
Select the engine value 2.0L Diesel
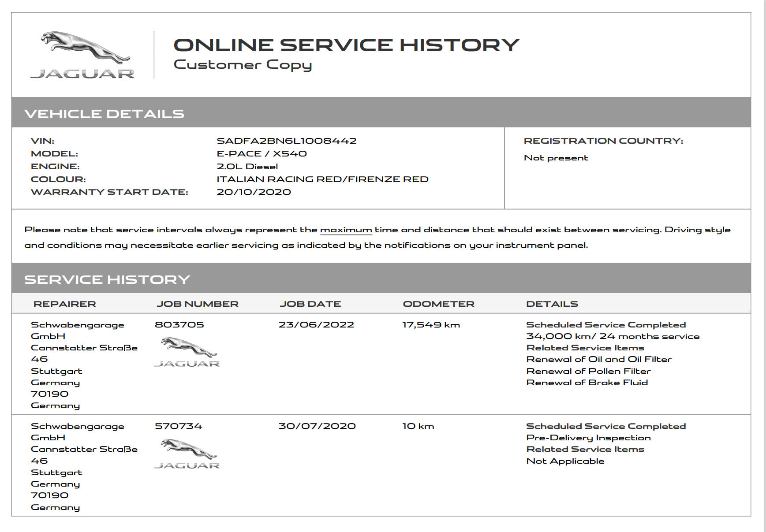point(247,166)
